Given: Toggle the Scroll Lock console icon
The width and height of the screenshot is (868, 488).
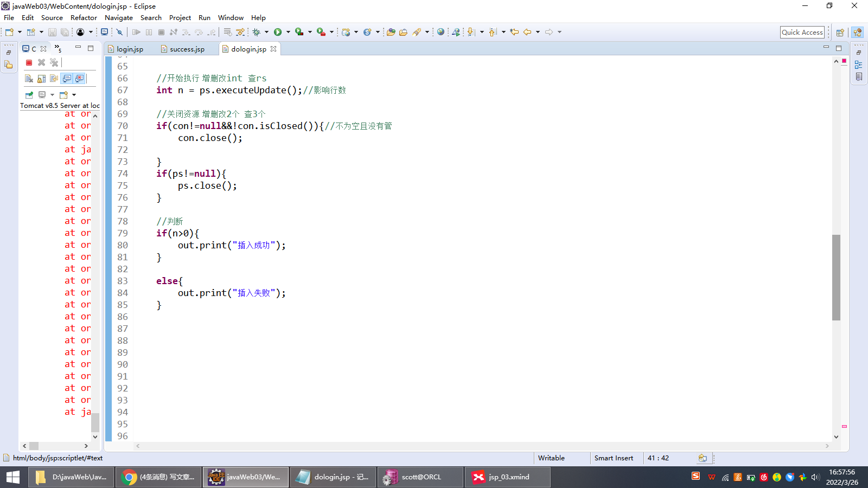Looking at the screenshot, I should pos(42,79).
